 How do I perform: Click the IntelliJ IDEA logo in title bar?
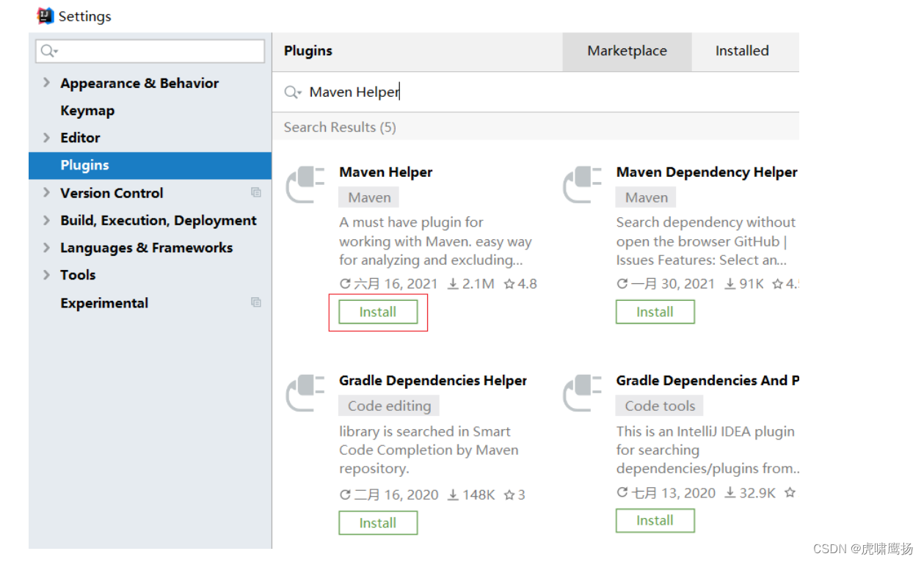click(x=45, y=15)
